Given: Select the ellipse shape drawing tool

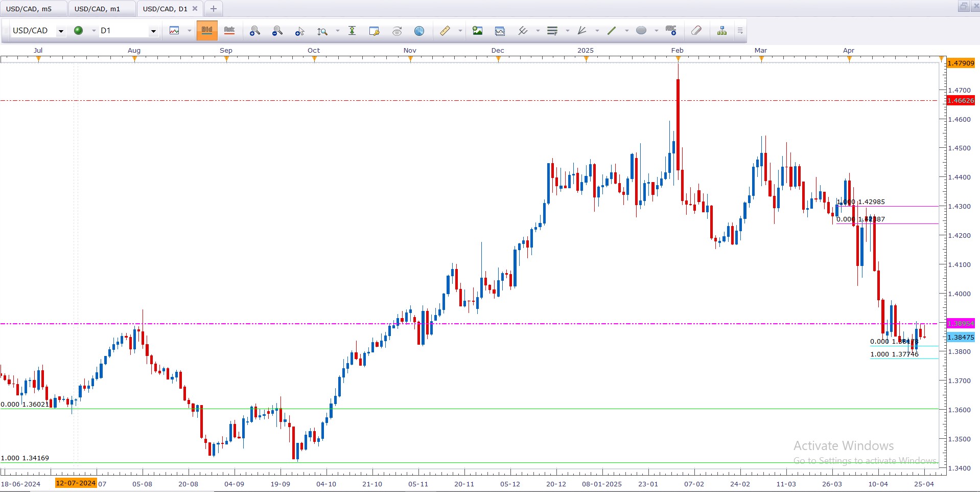Looking at the screenshot, I should click(641, 31).
